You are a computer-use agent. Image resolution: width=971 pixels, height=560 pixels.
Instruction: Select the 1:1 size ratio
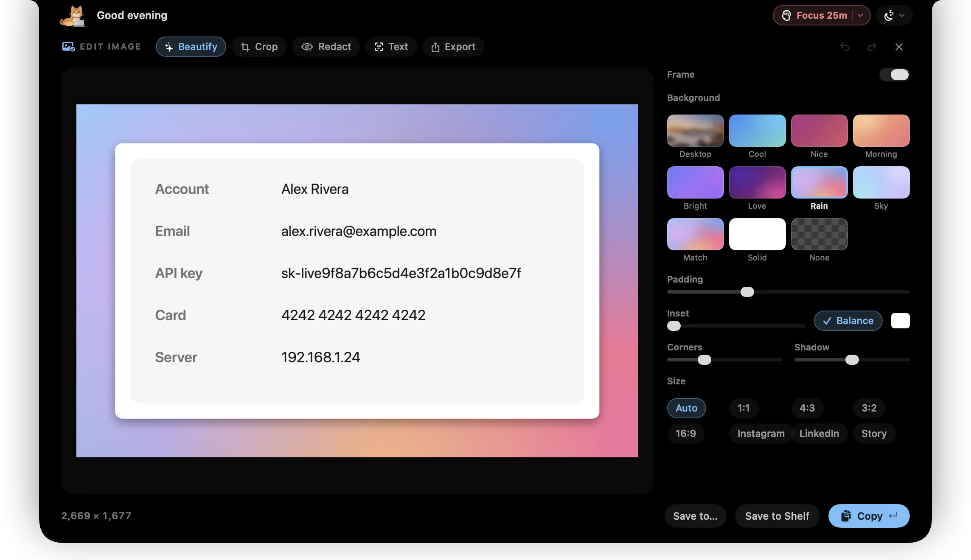(x=744, y=408)
